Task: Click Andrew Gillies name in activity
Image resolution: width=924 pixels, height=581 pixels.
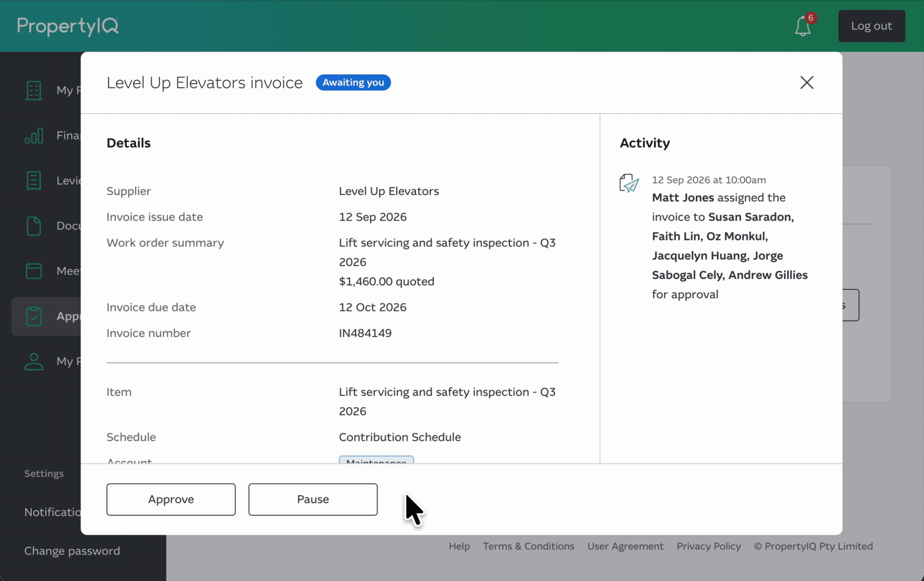Action: 768,275
